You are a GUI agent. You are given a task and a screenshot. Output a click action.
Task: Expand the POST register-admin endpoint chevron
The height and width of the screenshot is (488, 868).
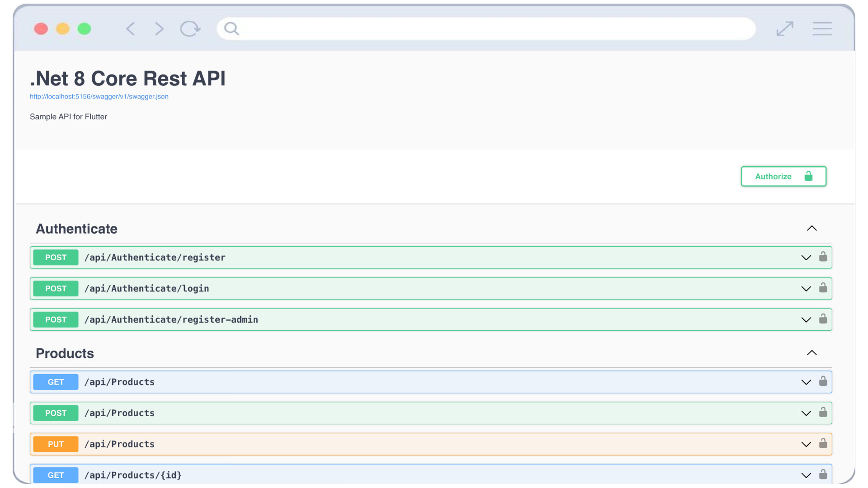point(806,320)
